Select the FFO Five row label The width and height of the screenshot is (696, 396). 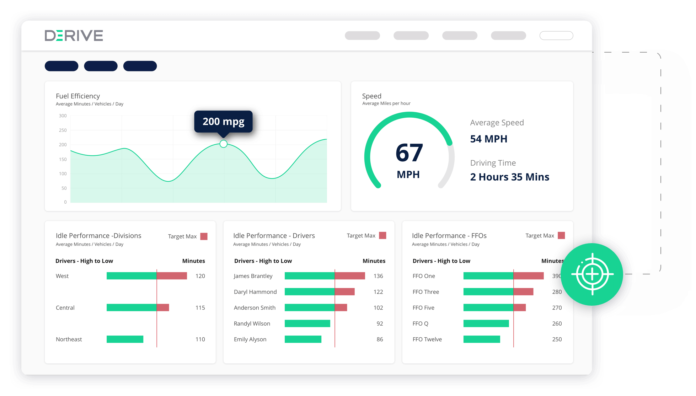[x=423, y=308]
